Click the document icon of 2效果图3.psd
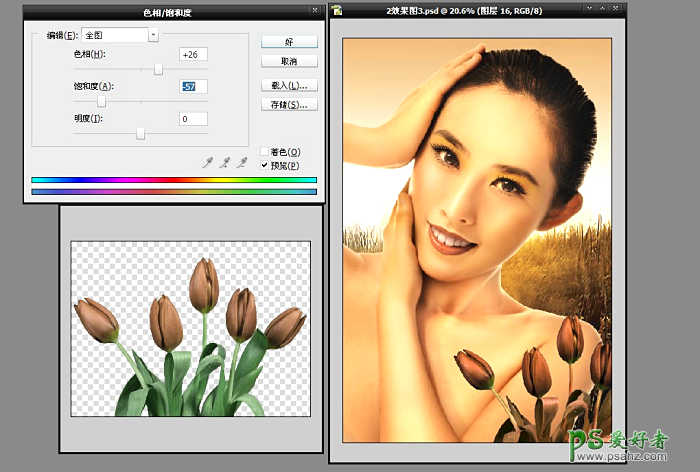 coord(339,11)
